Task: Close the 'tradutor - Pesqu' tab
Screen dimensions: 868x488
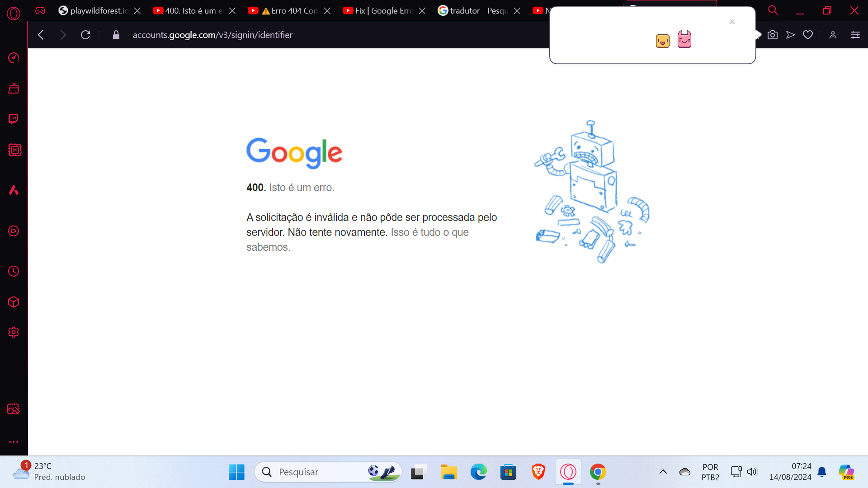Action: pyautogui.click(x=517, y=10)
